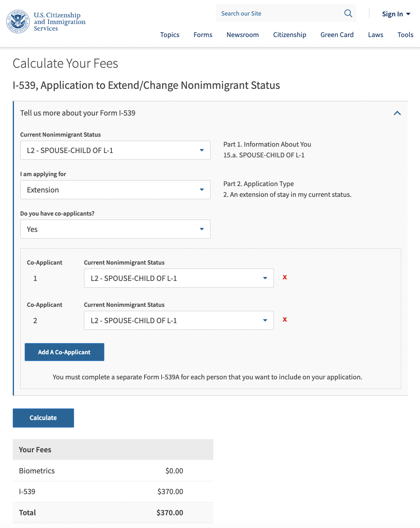Open the Forms menu
This screenshot has width=420, height=528.
point(203,35)
